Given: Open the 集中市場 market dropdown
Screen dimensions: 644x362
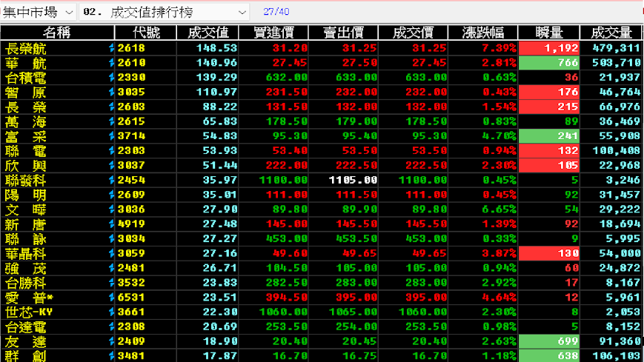Looking at the screenshot, I should 37,13.
